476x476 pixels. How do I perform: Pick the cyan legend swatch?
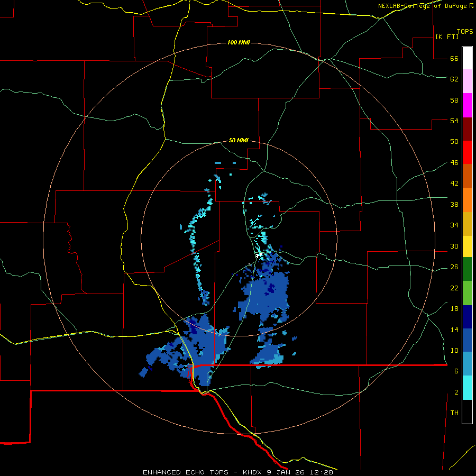[x=467, y=387]
